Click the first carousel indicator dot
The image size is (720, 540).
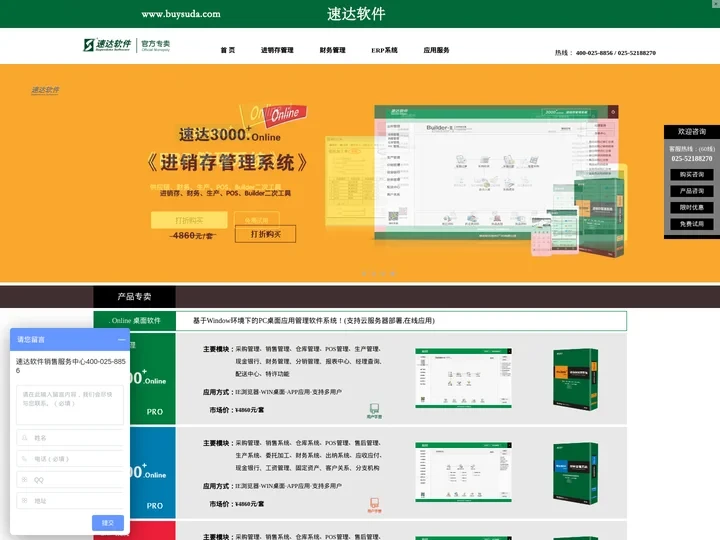[364, 274]
